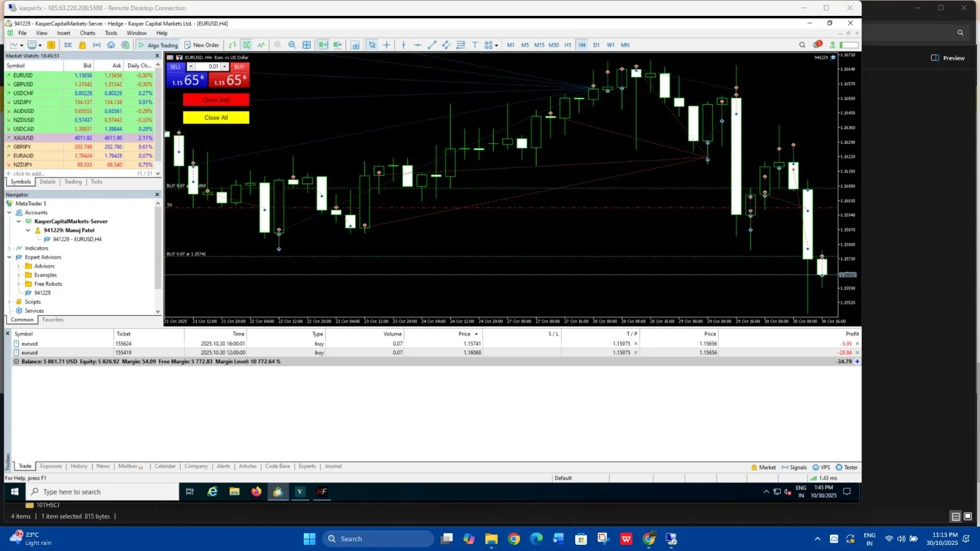Open the toolbar search magnifier

[x=802, y=45]
